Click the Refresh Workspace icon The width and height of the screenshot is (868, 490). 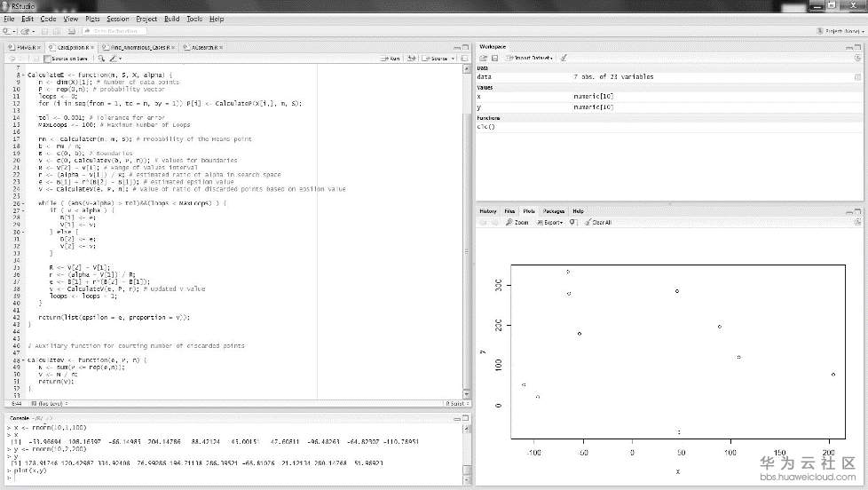pos(857,58)
